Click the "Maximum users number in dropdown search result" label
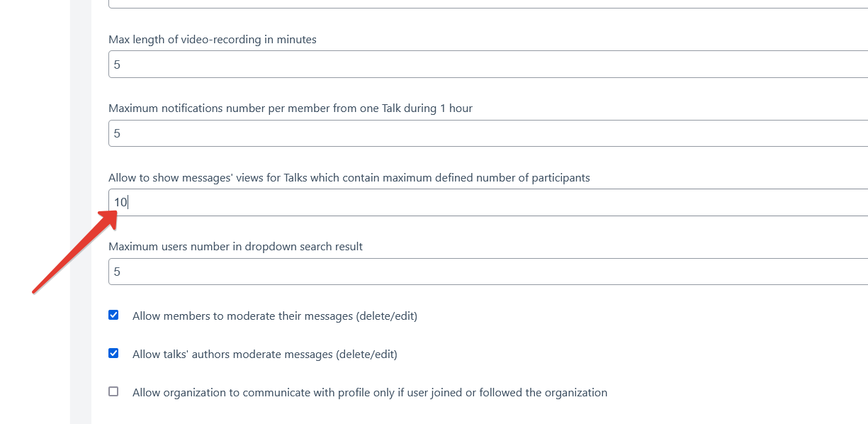Image resolution: width=868 pixels, height=424 pixels. pos(235,247)
